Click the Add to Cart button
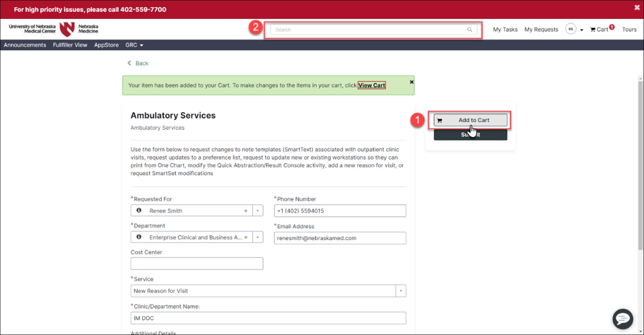 (470, 120)
